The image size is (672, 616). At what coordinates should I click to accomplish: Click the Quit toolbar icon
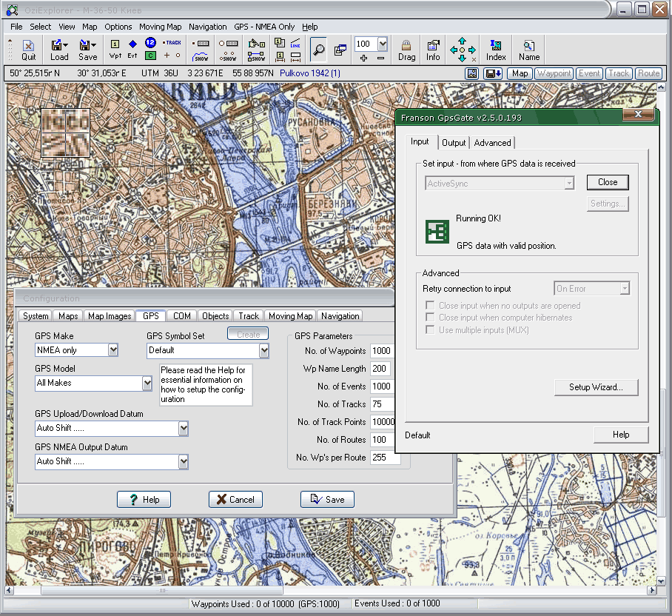(x=28, y=50)
